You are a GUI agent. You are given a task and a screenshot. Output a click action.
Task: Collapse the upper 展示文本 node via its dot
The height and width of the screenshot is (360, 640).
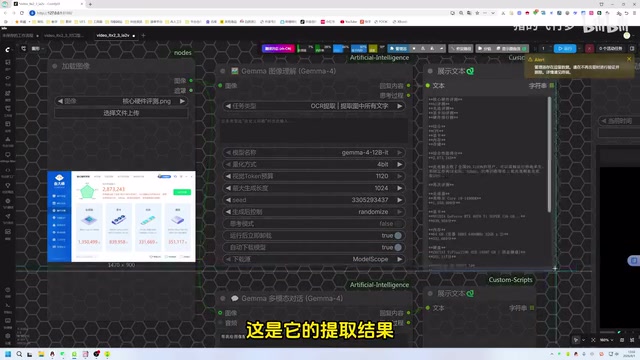[430, 71]
